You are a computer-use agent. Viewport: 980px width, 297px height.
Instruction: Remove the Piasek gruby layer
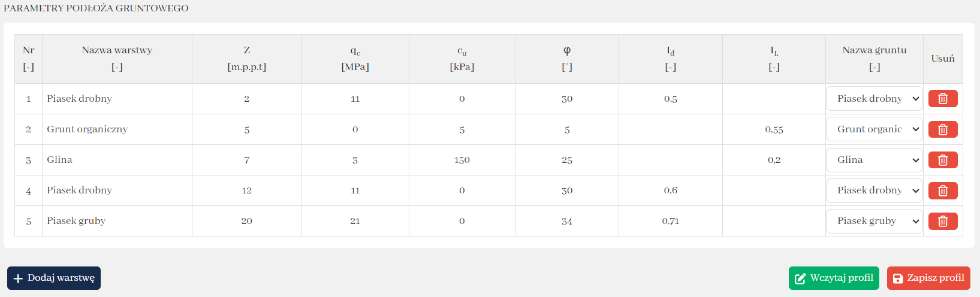[x=942, y=221]
